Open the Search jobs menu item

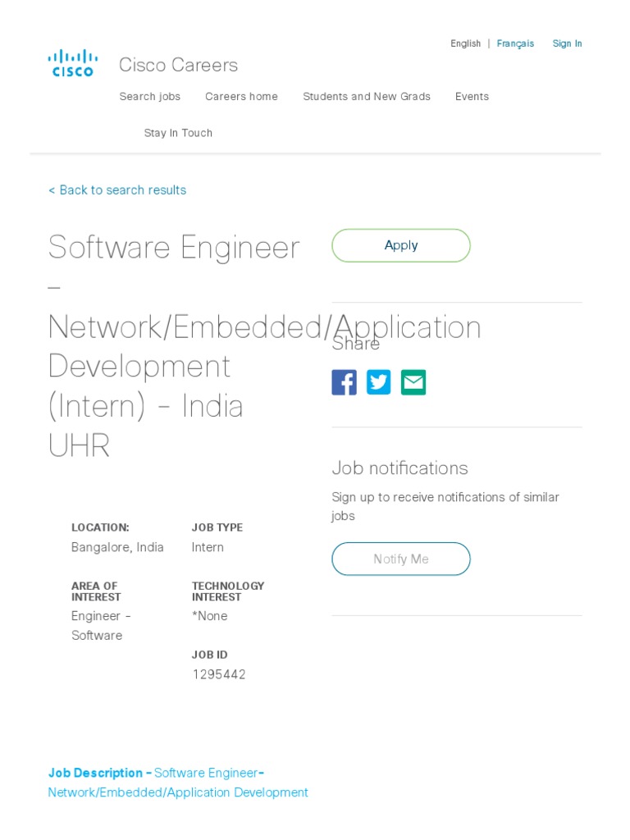(x=149, y=97)
